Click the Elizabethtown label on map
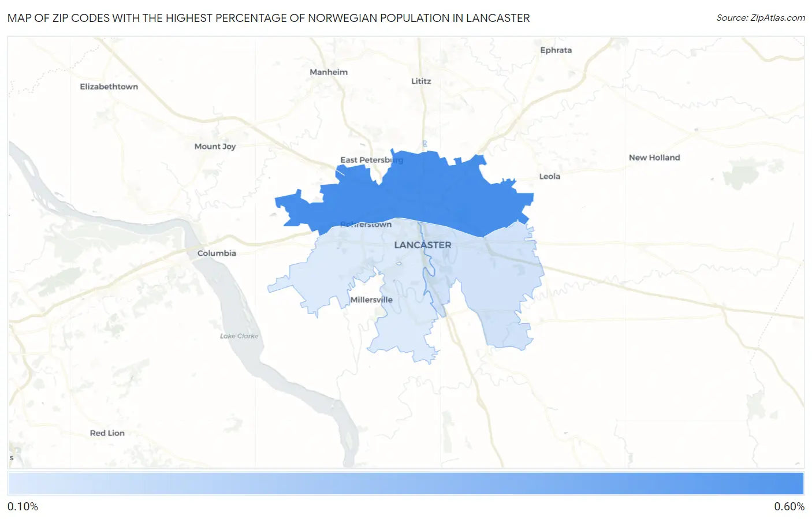This screenshot has height=519, width=812. [x=109, y=87]
